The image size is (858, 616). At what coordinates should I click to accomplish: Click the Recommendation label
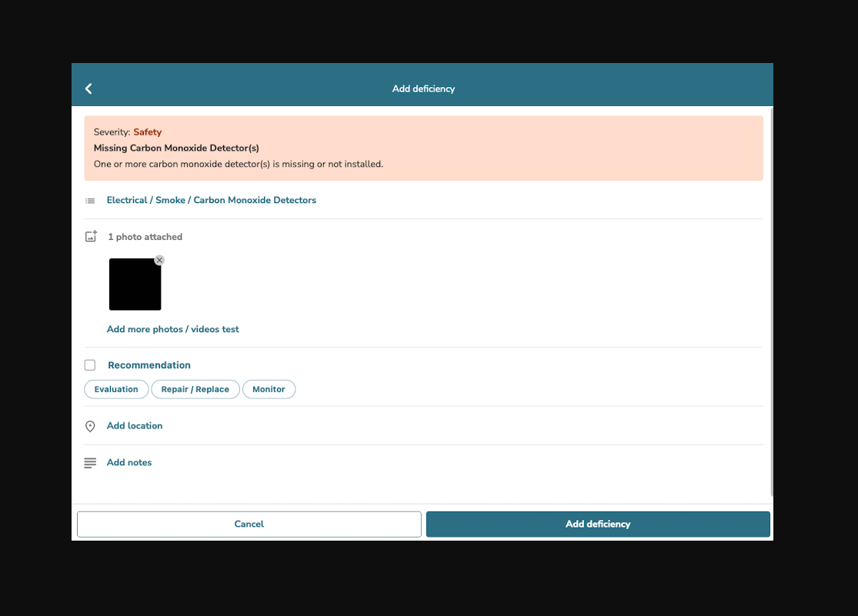coord(149,365)
